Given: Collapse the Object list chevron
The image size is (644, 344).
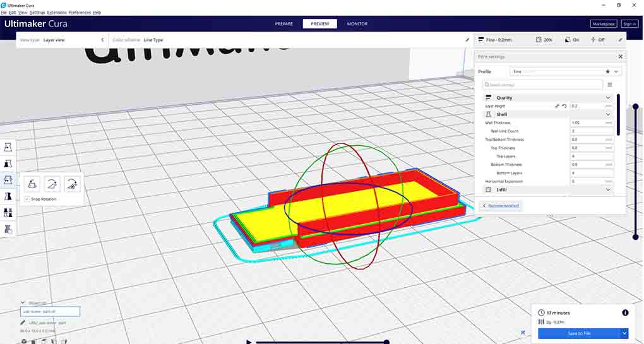Looking at the screenshot, I should click(23, 303).
